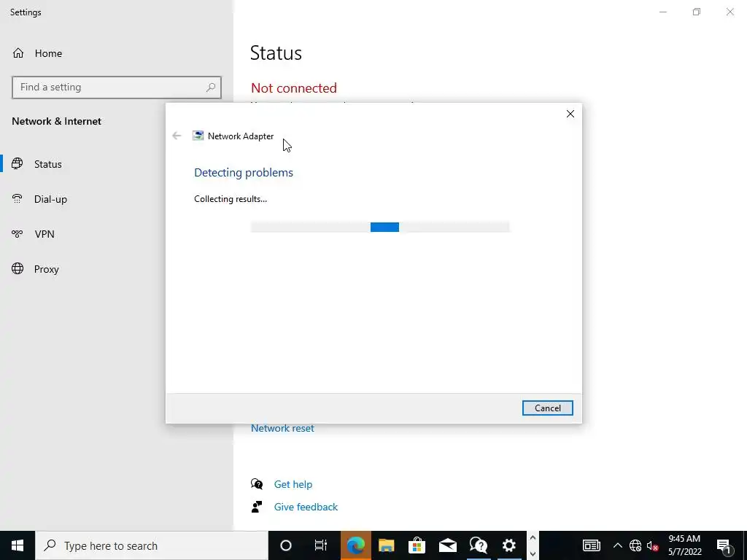The width and height of the screenshot is (747, 560).
Task: Open the clock showing 9:45 AM
Action: pos(684,545)
